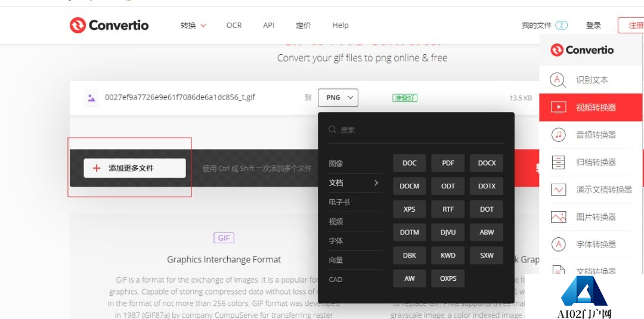Expand the 文档 category arrow
This screenshot has height=319, width=644.
point(376,182)
